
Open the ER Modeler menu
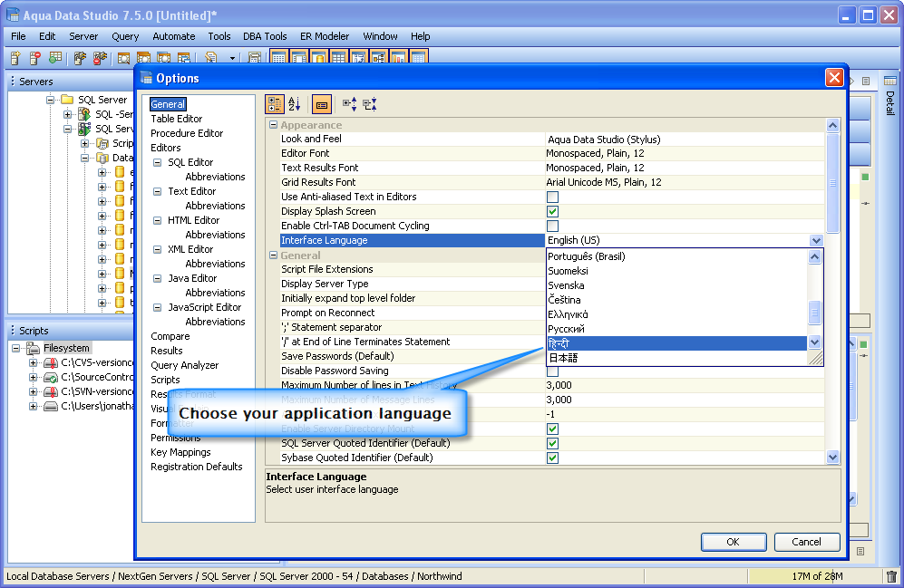325,36
